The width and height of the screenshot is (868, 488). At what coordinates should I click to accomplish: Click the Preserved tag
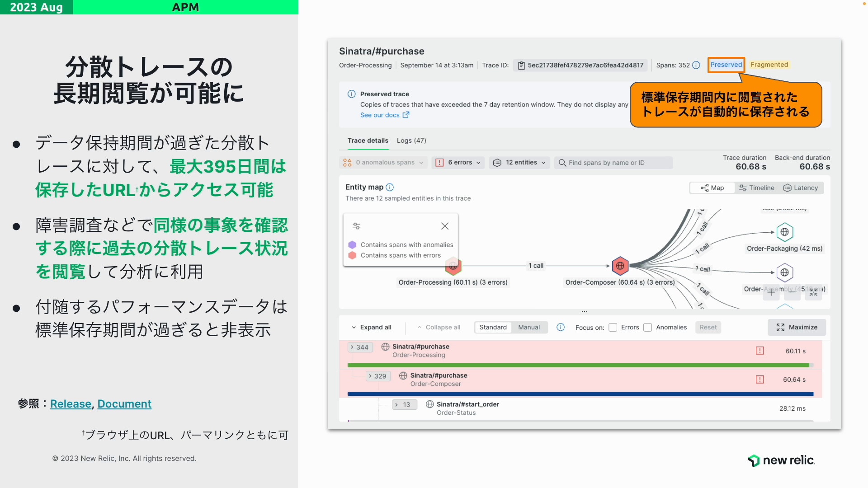tap(726, 65)
